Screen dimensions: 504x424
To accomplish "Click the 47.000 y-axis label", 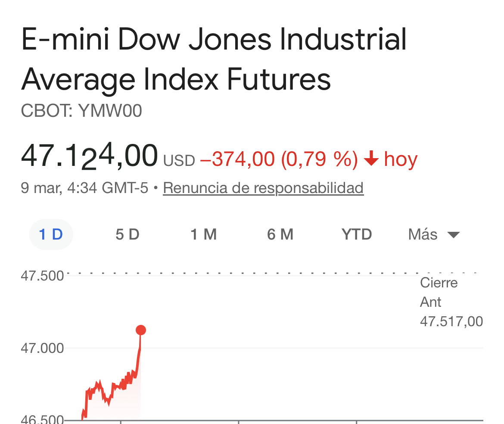I will pyautogui.click(x=42, y=348).
